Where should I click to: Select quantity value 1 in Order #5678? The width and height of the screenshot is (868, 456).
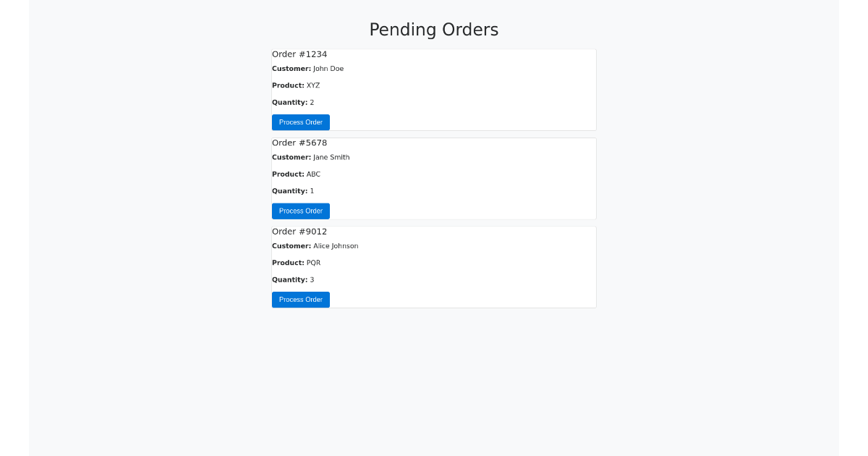312,191
